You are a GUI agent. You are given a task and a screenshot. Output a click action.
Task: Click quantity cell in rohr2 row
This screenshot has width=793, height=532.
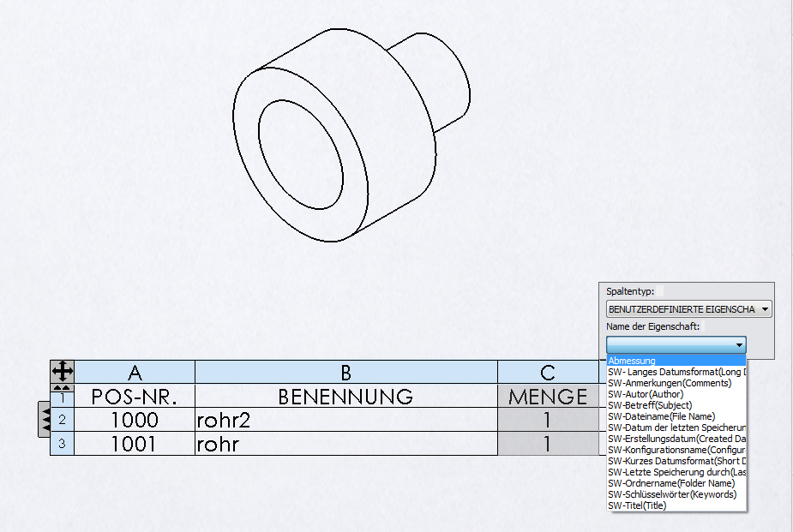coord(548,419)
